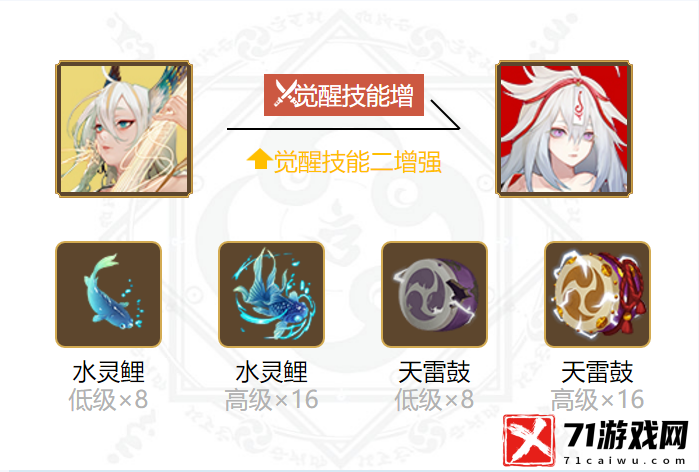Click the yellow-background harp character portrait

pyautogui.click(x=124, y=129)
